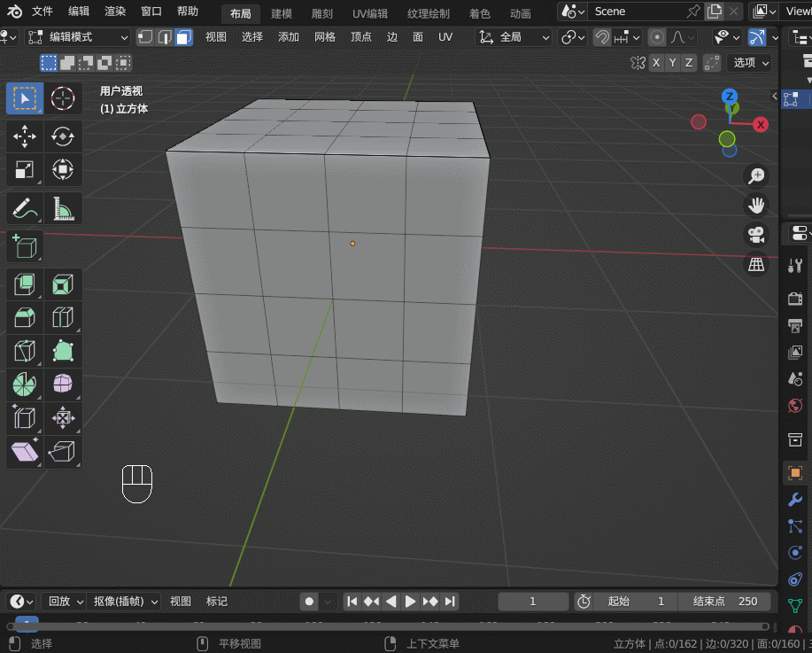Select the Spin tool
This screenshot has width=812, height=653.
pos(24,384)
